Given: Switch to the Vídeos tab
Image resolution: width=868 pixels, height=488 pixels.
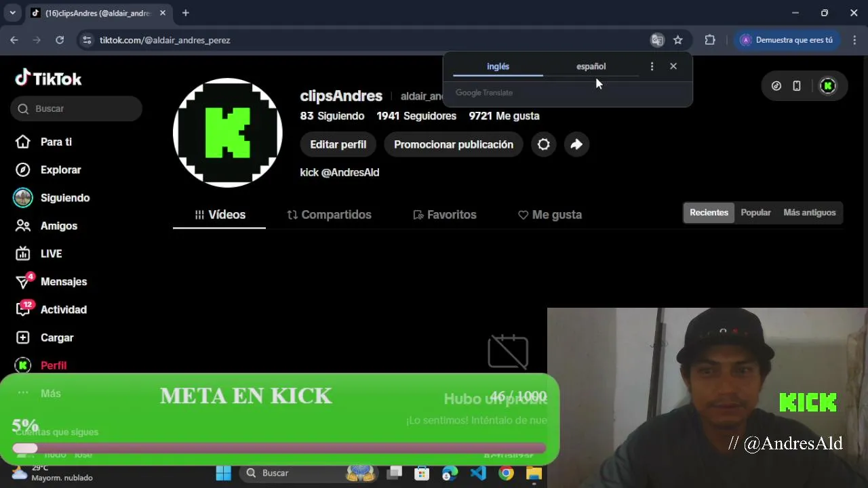Looking at the screenshot, I should tap(220, 215).
